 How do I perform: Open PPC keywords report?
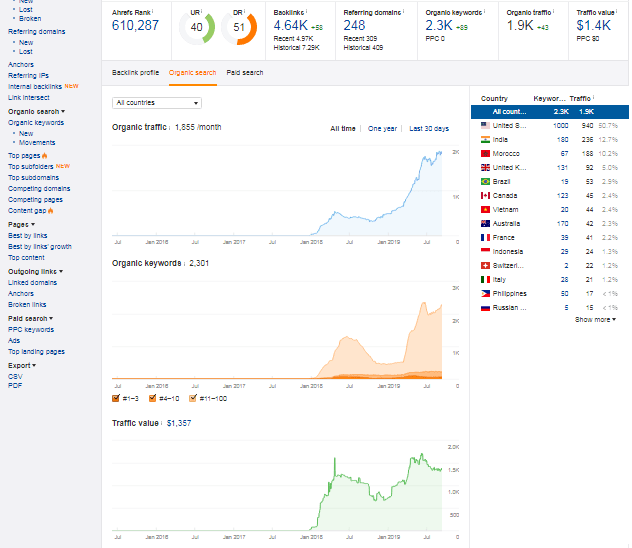(31, 330)
